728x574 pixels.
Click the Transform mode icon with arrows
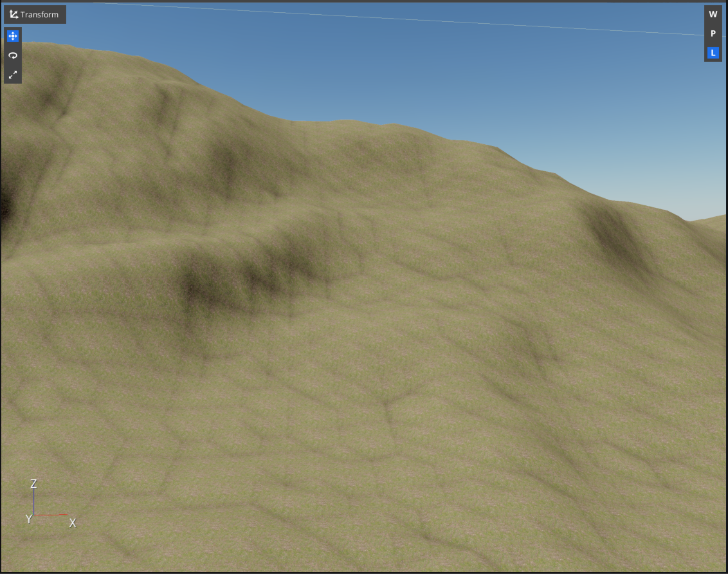point(12,14)
